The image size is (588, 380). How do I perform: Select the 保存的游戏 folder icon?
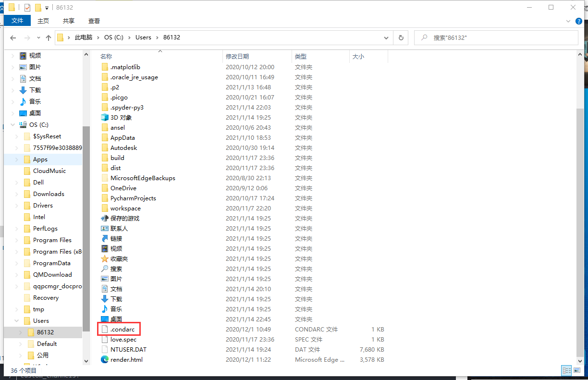[x=105, y=219]
